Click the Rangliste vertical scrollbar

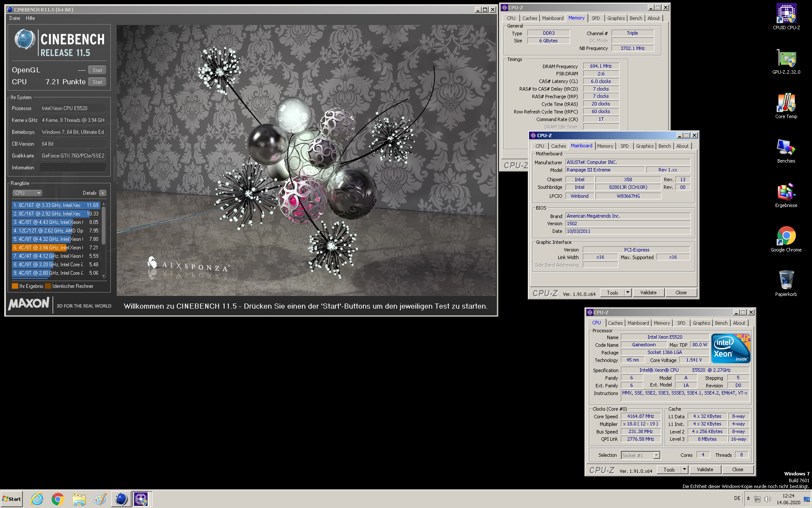(104, 240)
